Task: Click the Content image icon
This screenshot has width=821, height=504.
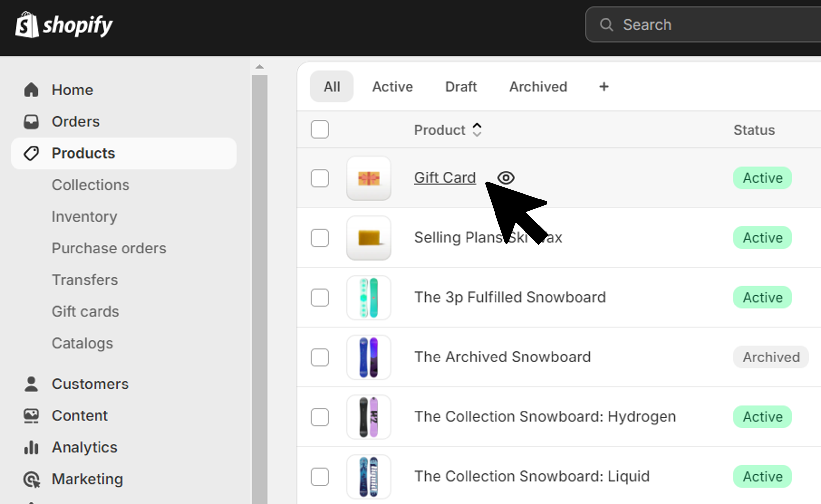Action: coord(31,416)
